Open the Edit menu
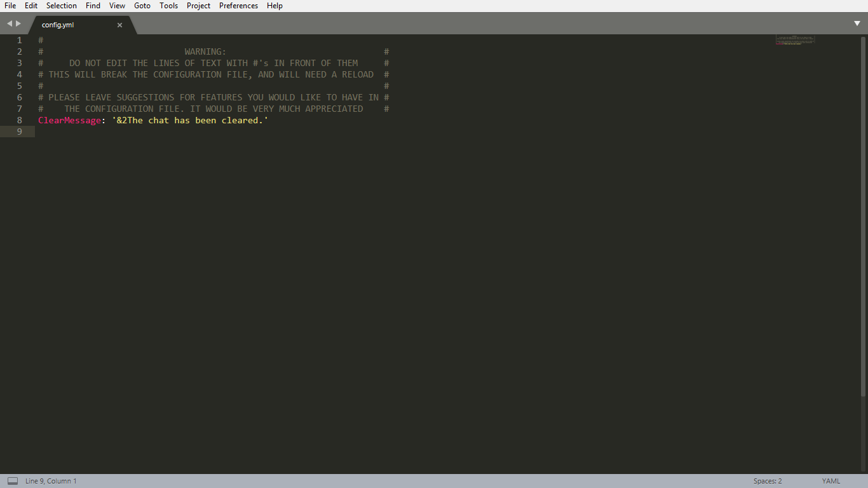The image size is (868, 488). [x=31, y=6]
